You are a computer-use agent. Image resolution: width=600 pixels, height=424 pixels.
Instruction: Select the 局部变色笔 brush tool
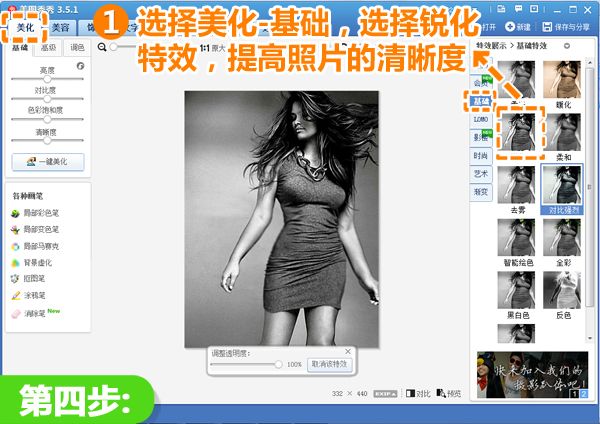[x=35, y=230]
